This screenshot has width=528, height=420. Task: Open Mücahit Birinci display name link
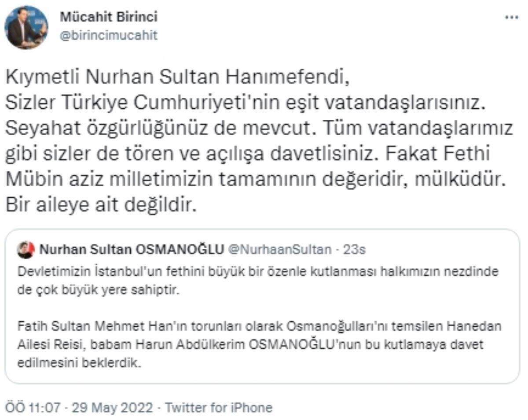(x=108, y=17)
